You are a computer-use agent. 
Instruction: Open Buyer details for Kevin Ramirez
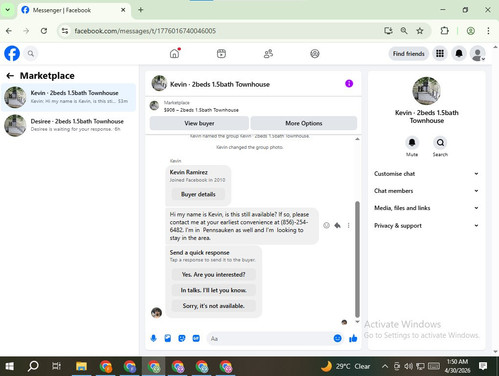pos(198,194)
